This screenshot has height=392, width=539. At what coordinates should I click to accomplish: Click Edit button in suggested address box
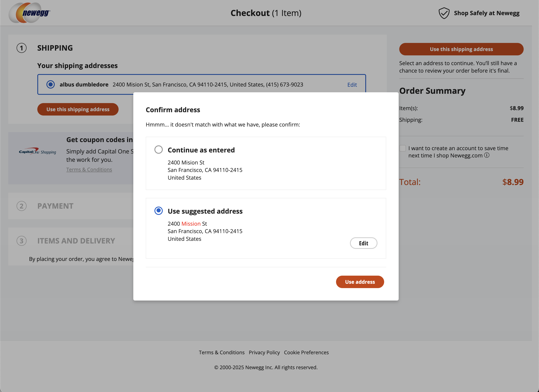tap(363, 243)
